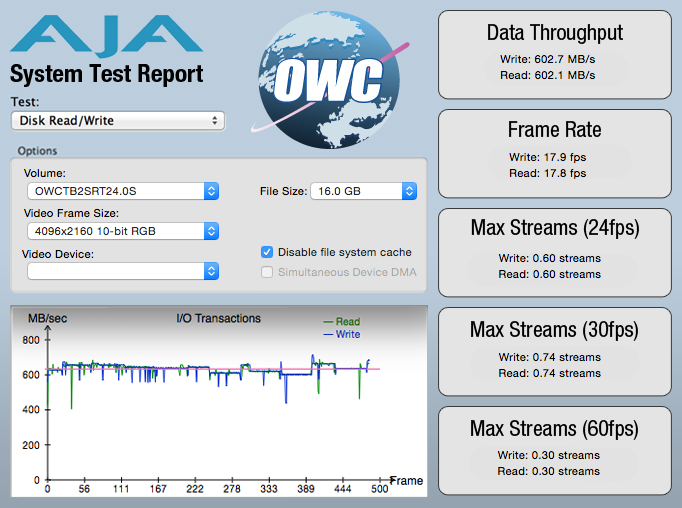The height and width of the screenshot is (508, 682).
Task: Click the Max Streams (60fps) panel
Action: [554, 449]
